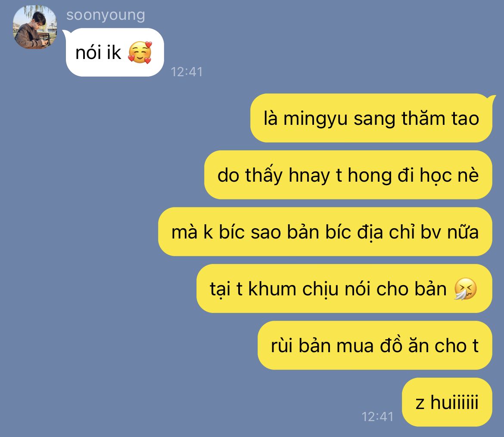
Task: Select the "là mingyu sang thăm tao" bubble
Action: click(371, 118)
